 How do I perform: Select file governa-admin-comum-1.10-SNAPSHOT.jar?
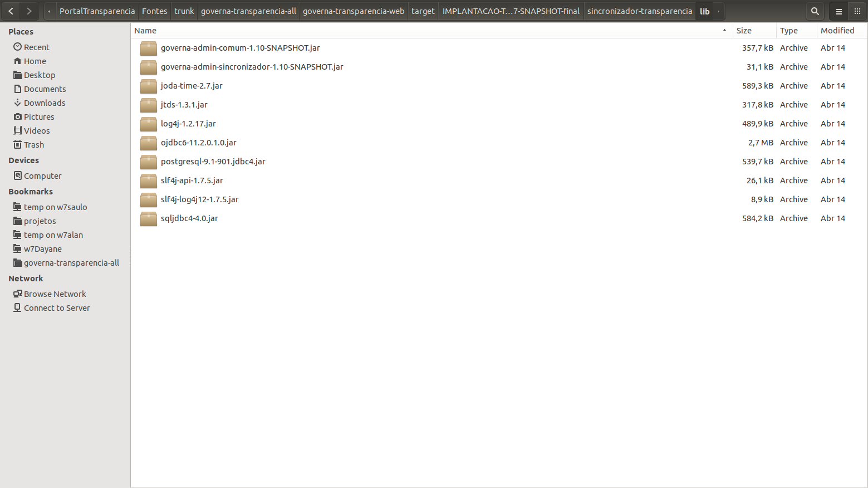point(241,48)
